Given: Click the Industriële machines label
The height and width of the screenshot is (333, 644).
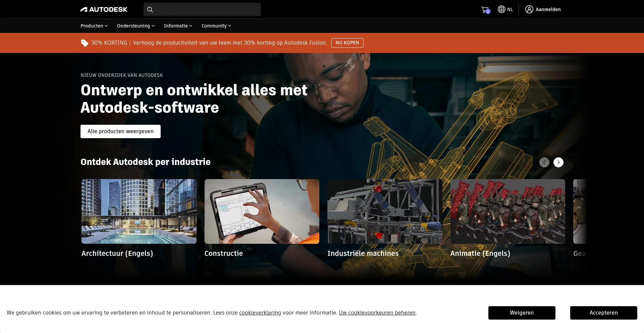Looking at the screenshot, I should [363, 254].
